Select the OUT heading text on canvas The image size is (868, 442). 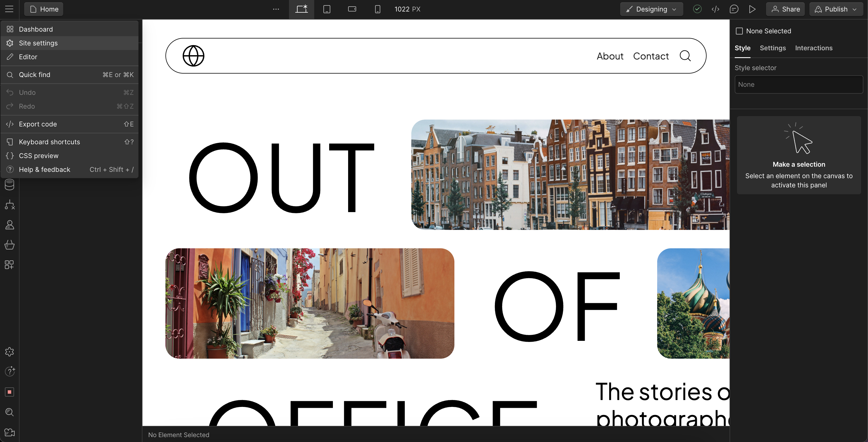point(282,178)
